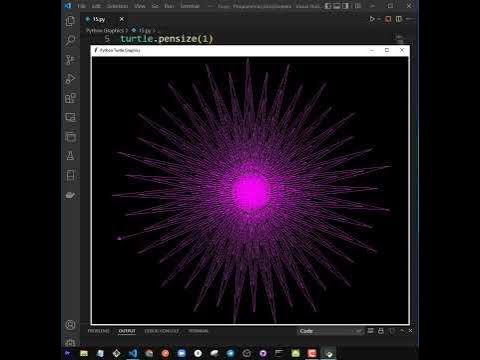Click the turtle.pensize(1) code line
This screenshot has height=360, width=480.
tap(167, 39)
